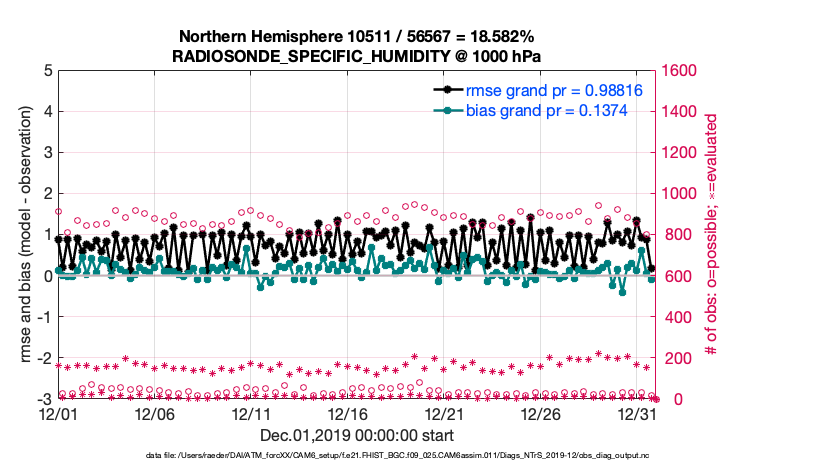Image resolution: width=830 pixels, height=470 pixels.
Task: Click the 12/01 x-axis tick label
Action: pyautogui.click(x=58, y=413)
